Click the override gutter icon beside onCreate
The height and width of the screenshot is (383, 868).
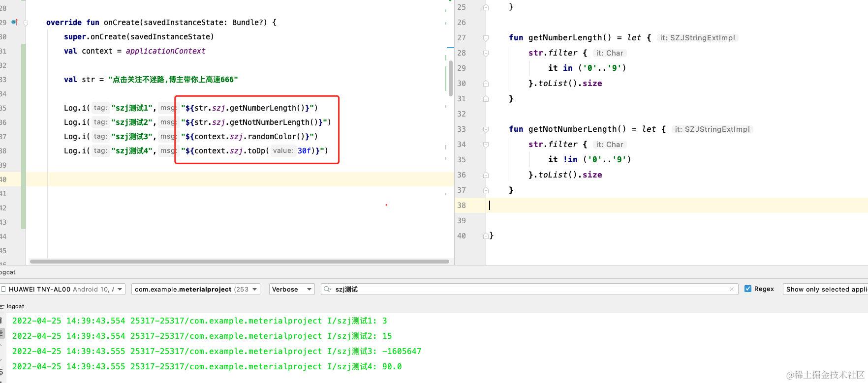14,22
